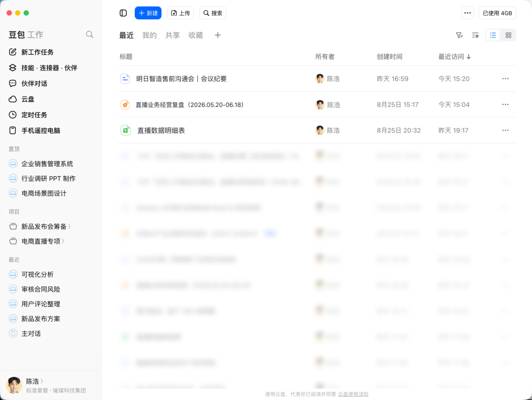Click 今天 15:04 last visited time
Screen dimensions: 532x400
(x=454, y=104)
